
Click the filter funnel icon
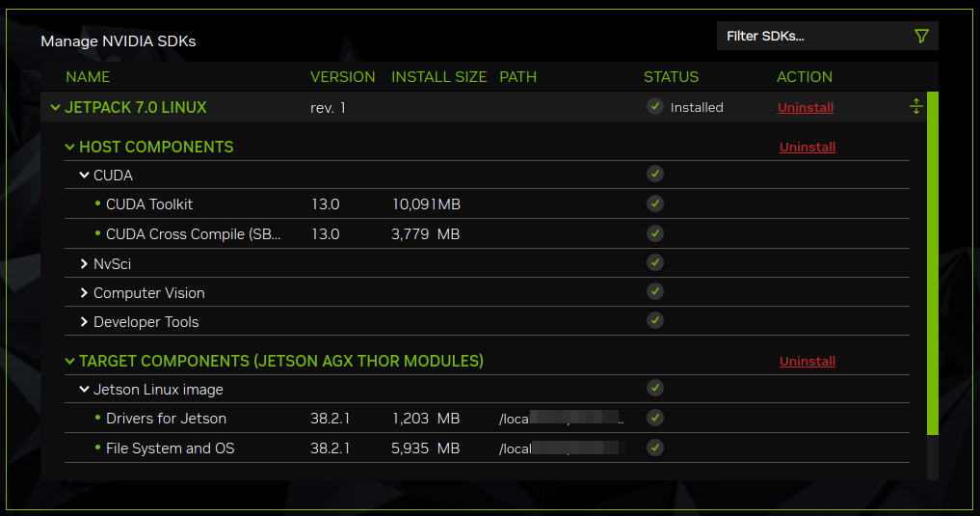click(920, 37)
